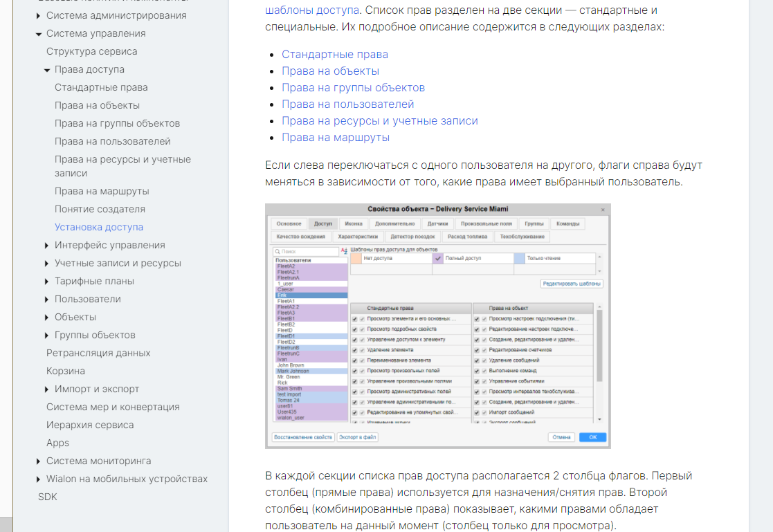Image resolution: width=773 pixels, height=532 pixels.
Task: Click Права на маршруты link in the article list
Action: pos(335,137)
